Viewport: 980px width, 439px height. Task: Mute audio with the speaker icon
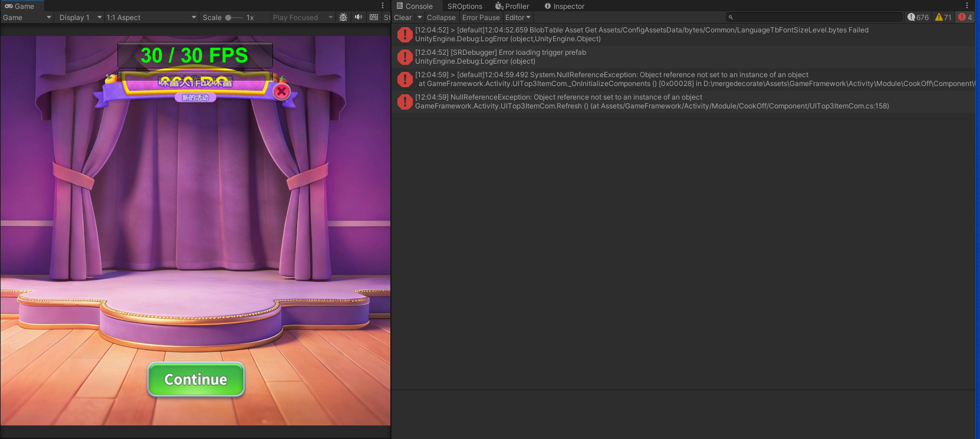(358, 17)
